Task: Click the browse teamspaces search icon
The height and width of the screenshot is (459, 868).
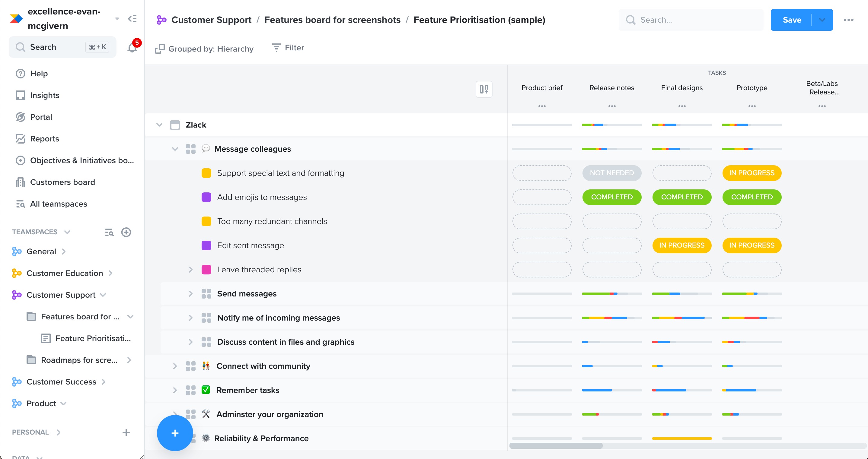Action: click(x=109, y=232)
